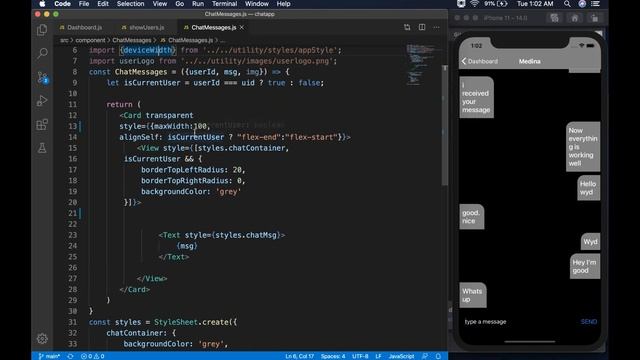
Task: Open the Terminal menu
Action: [224, 4]
